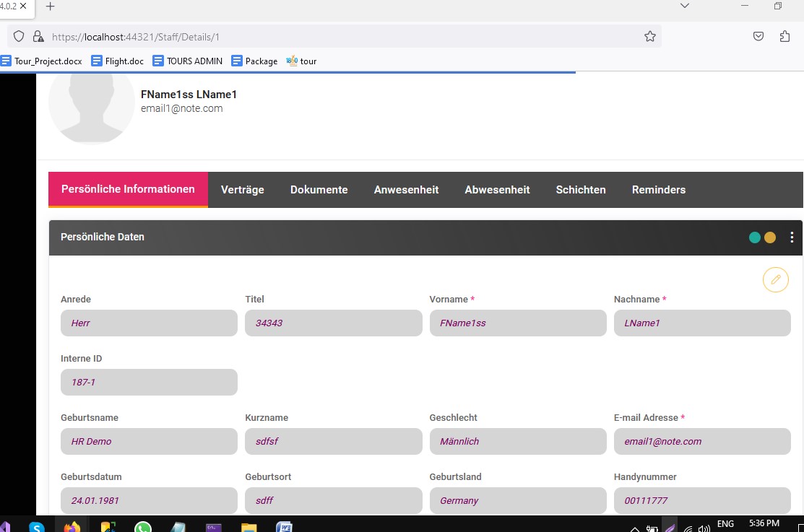Open Visual Studio from the taskbar
The width and height of the screenshot is (804, 532).
click(4, 526)
